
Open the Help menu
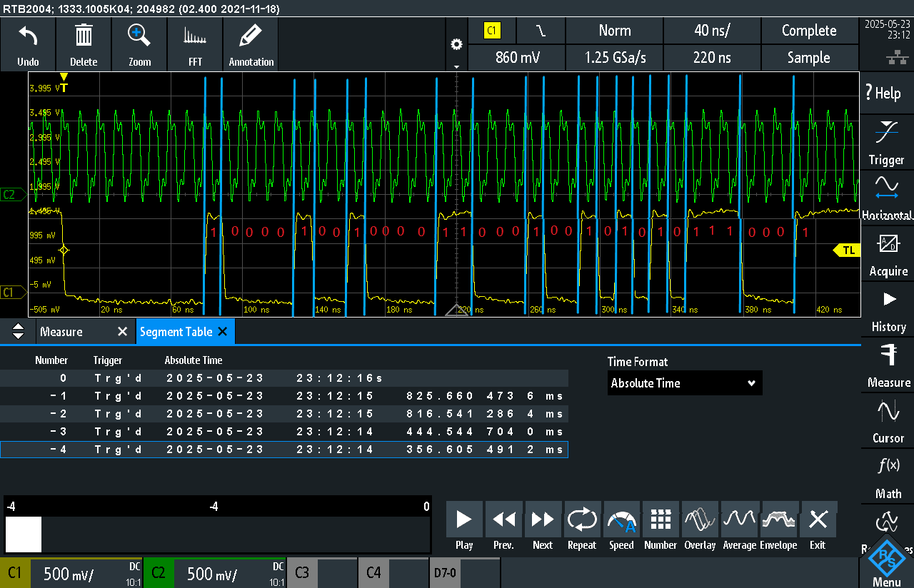(886, 93)
